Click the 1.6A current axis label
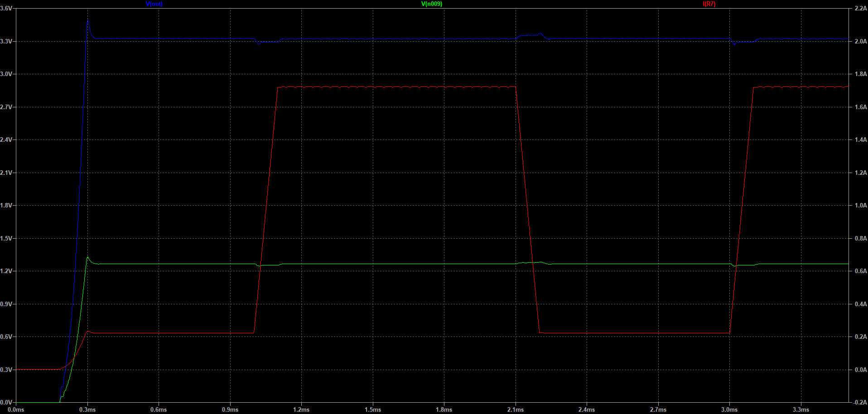The image size is (868, 414). click(860, 107)
